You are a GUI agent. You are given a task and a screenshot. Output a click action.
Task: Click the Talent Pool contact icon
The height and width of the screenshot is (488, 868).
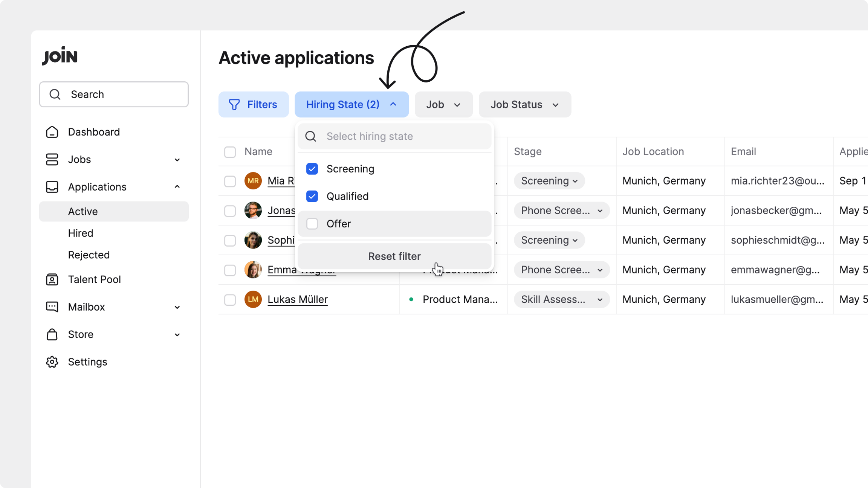(x=52, y=279)
